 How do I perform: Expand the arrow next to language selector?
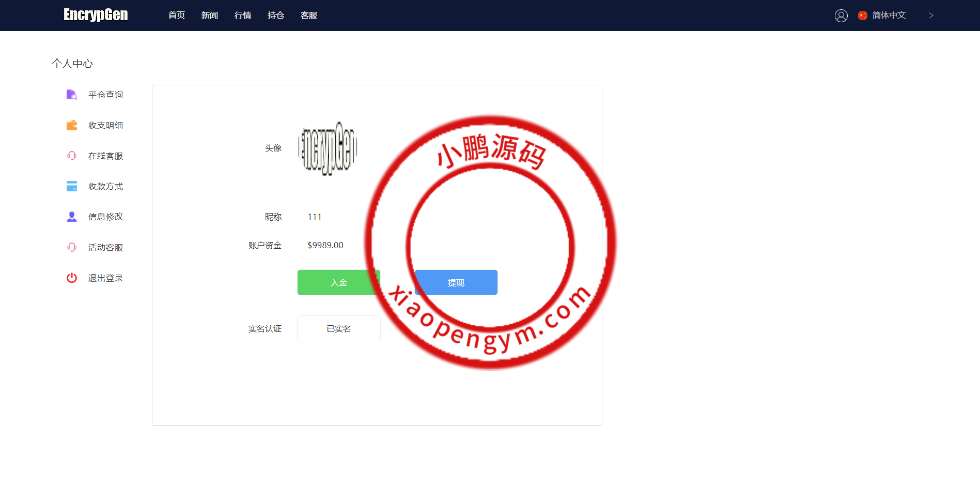pyautogui.click(x=931, y=16)
